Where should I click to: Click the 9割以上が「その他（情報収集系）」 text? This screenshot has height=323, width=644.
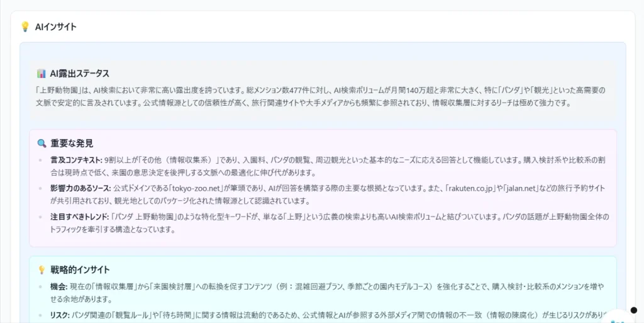[163, 160]
